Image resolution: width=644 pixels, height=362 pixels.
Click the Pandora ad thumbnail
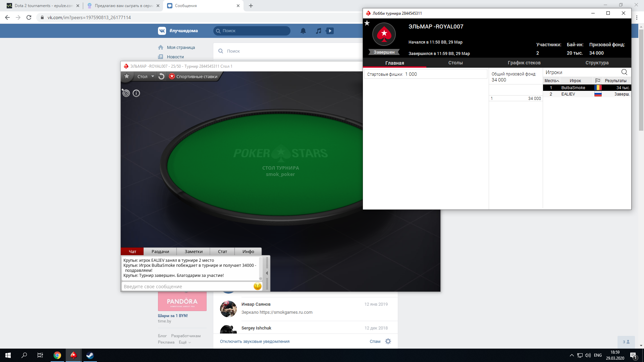coord(182,301)
